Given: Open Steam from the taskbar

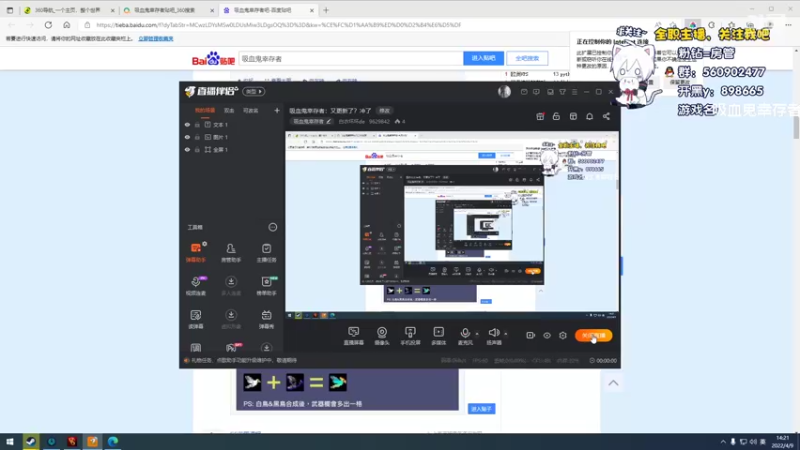Looking at the screenshot, I should [x=31, y=442].
